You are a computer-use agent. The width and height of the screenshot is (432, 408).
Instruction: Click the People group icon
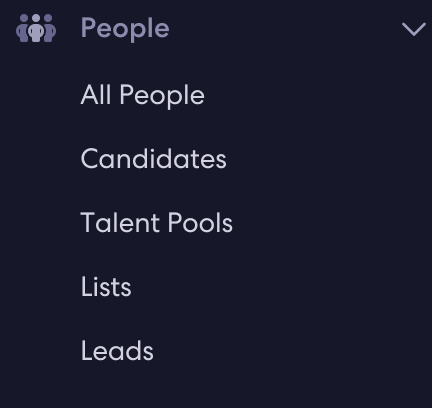pos(36,28)
